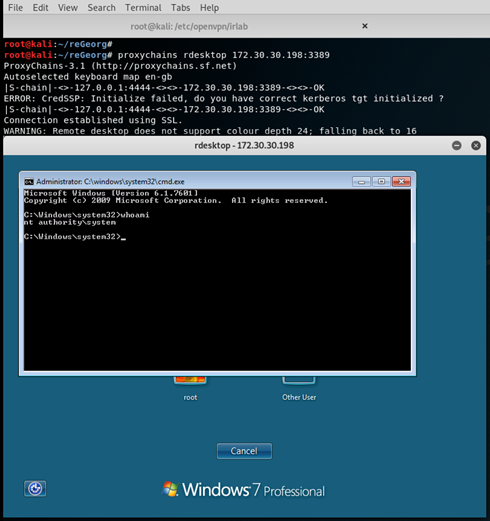Click the colour depth WARNING line

(x=210, y=131)
